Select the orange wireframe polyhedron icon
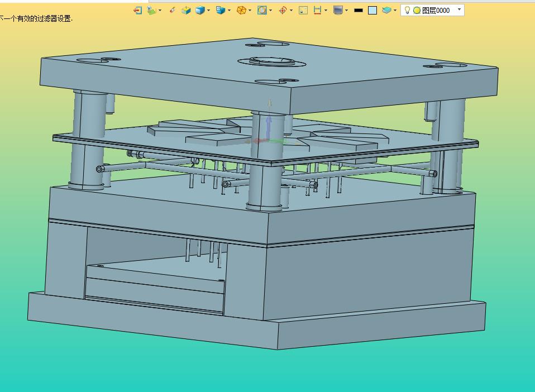 tap(241, 10)
